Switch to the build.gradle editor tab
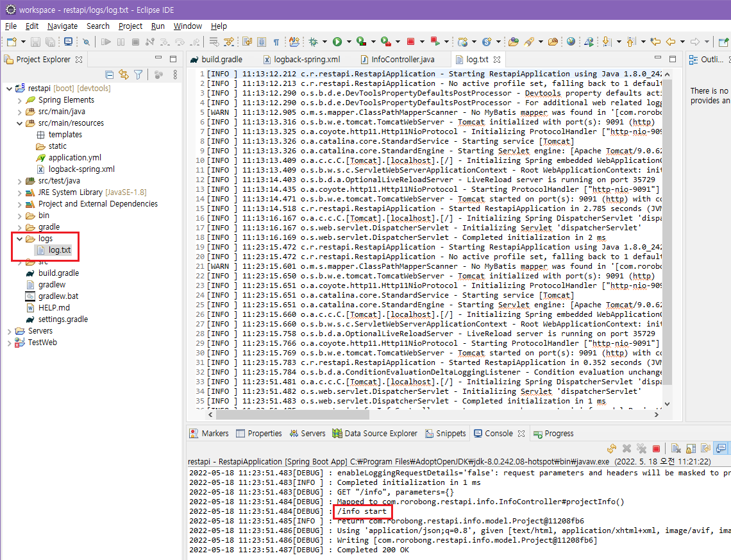This screenshot has height=560, width=731. point(217,59)
